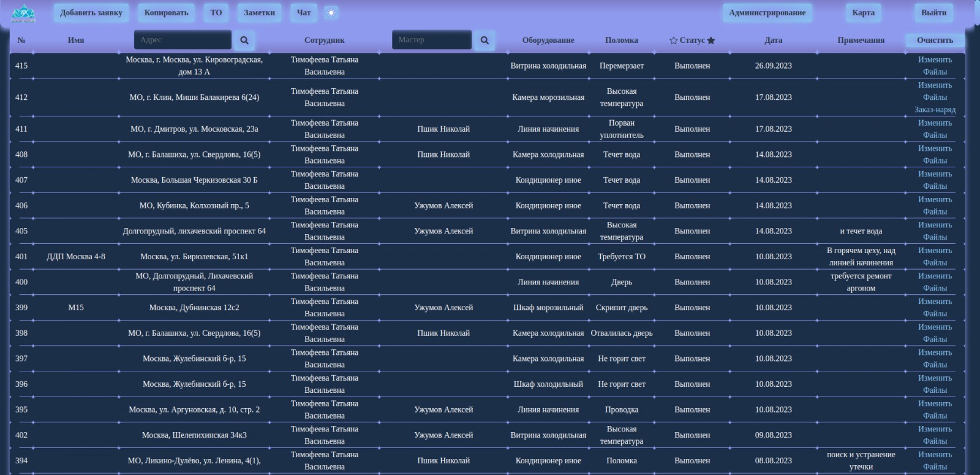The width and height of the screenshot is (980, 475).
Task: Click Изменить for request 415
Action: tap(935, 60)
